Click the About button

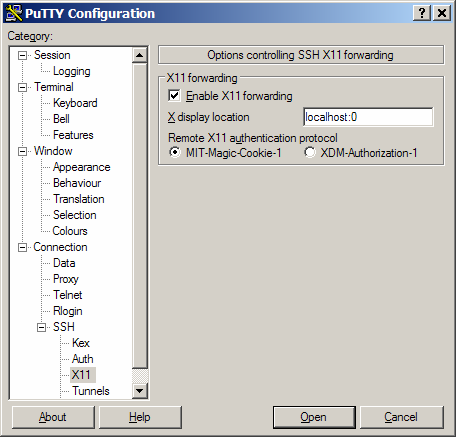point(53,417)
